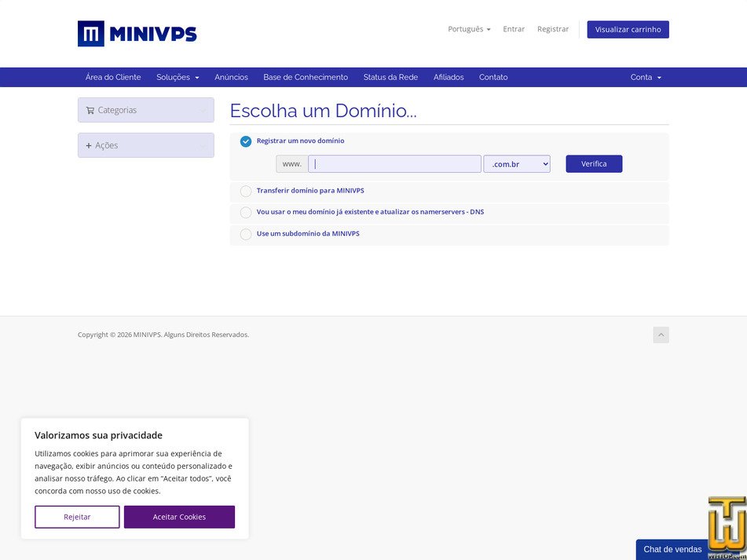Focus the domain name input field
The image size is (747, 560).
pyautogui.click(x=394, y=164)
